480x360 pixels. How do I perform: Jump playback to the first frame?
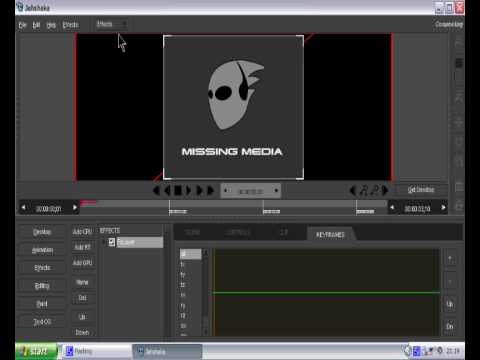(x=156, y=191)
